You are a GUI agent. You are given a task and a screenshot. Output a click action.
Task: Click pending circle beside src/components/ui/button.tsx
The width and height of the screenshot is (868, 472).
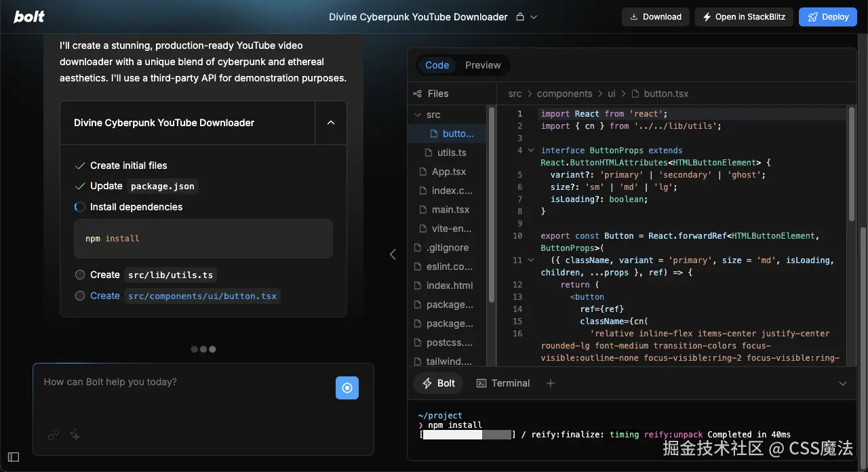tap(80, 296)
